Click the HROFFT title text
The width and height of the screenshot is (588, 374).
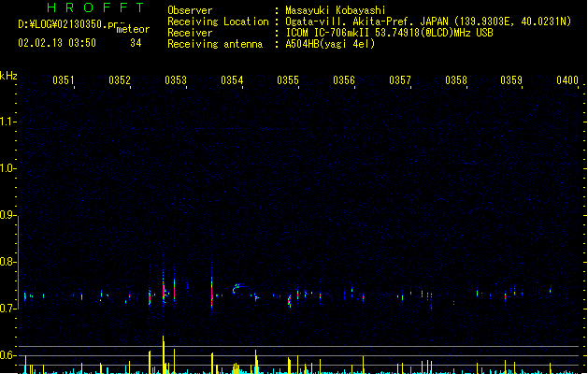[x=95, y=7]
